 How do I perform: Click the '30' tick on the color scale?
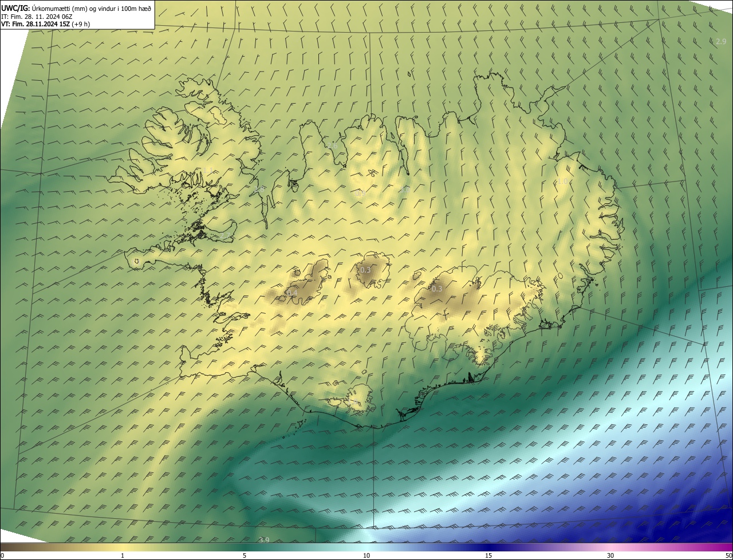[610, 555]
